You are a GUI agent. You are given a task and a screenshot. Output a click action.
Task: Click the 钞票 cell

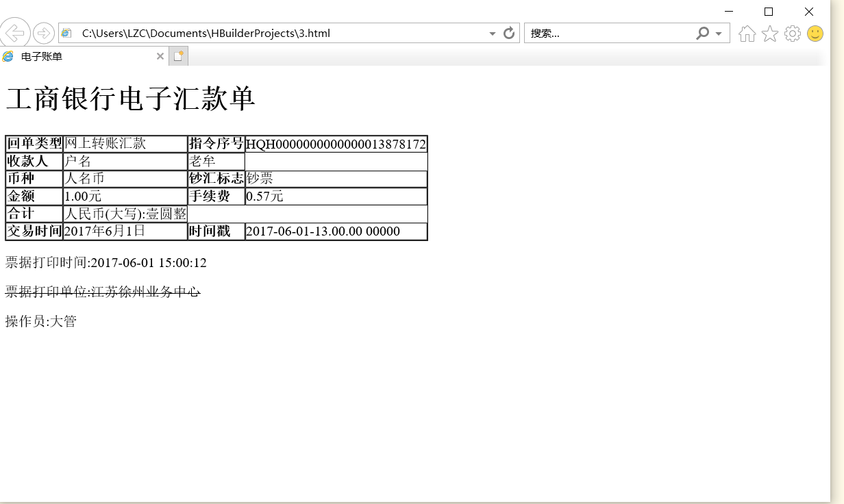[x=336, y=179]
